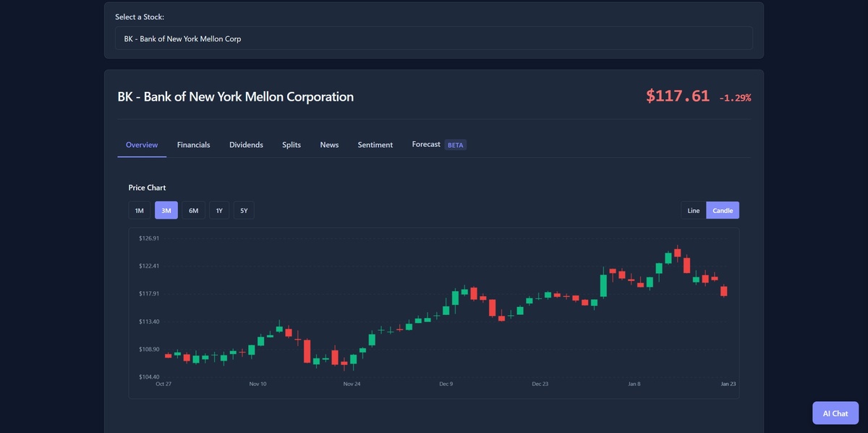The height and width of the screenshot is (433, 868).
Task: Click the last red candle on chart
Action: (723, 291)
